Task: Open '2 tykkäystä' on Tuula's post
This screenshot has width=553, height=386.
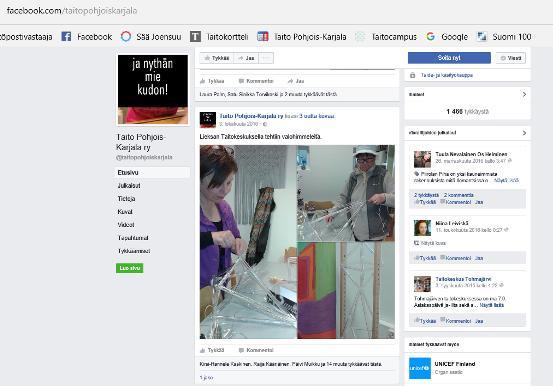Action: pos(426,195)
